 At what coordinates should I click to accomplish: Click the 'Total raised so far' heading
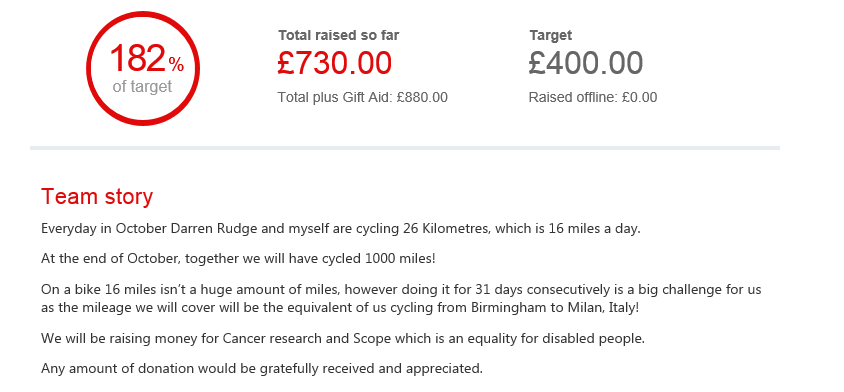339,36
